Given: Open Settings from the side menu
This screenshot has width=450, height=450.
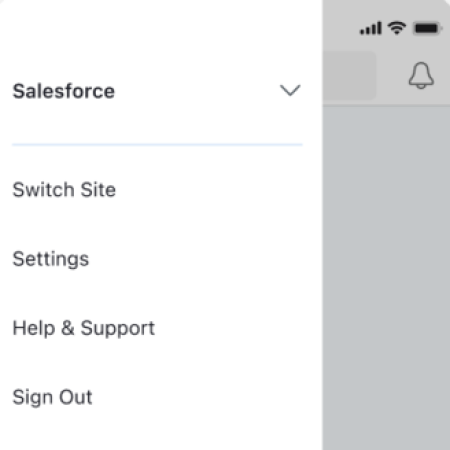Looking at the screenshot, I should pos(51,259).
